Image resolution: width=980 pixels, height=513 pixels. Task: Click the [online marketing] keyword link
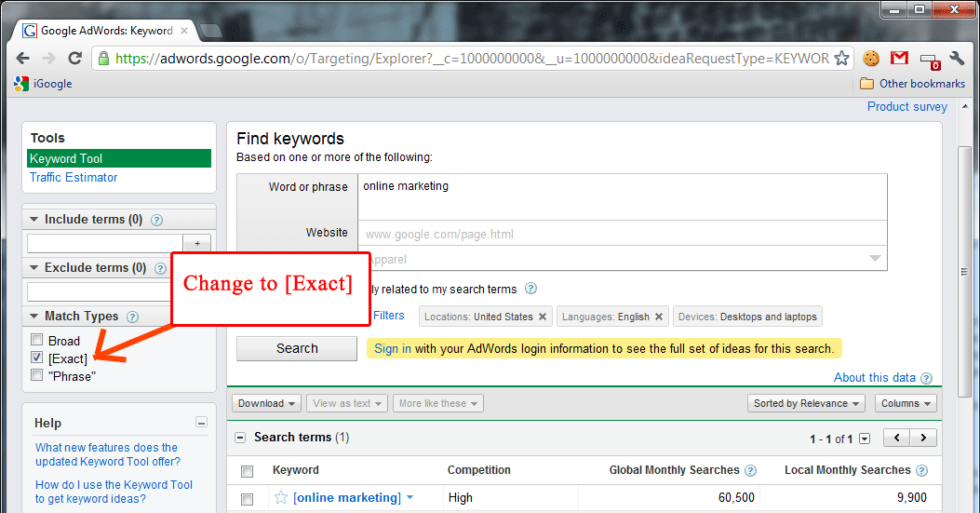pos(347,498)
